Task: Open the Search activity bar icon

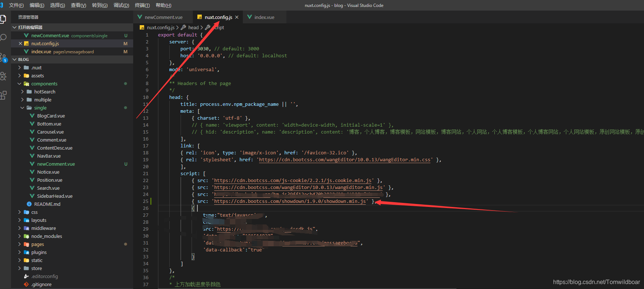Action: tap(3, 38)
